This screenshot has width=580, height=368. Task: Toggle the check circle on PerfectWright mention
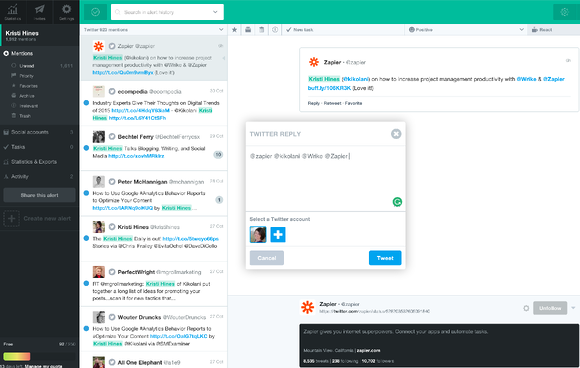(x=112, y=272)
